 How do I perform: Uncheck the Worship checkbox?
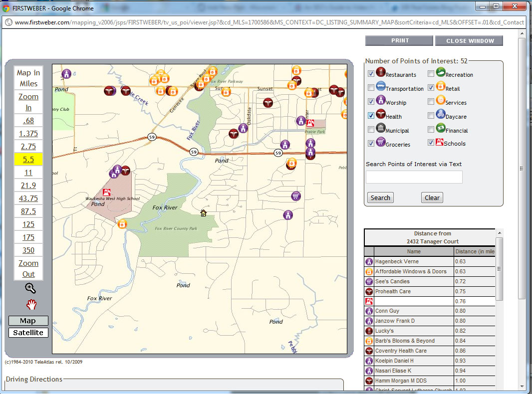pos(371,101)
